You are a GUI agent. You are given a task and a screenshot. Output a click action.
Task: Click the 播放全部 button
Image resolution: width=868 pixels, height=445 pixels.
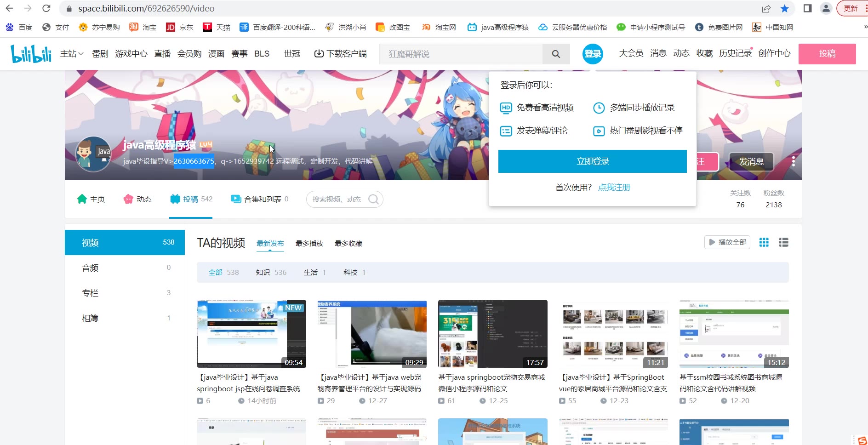(x=727, y=242)
